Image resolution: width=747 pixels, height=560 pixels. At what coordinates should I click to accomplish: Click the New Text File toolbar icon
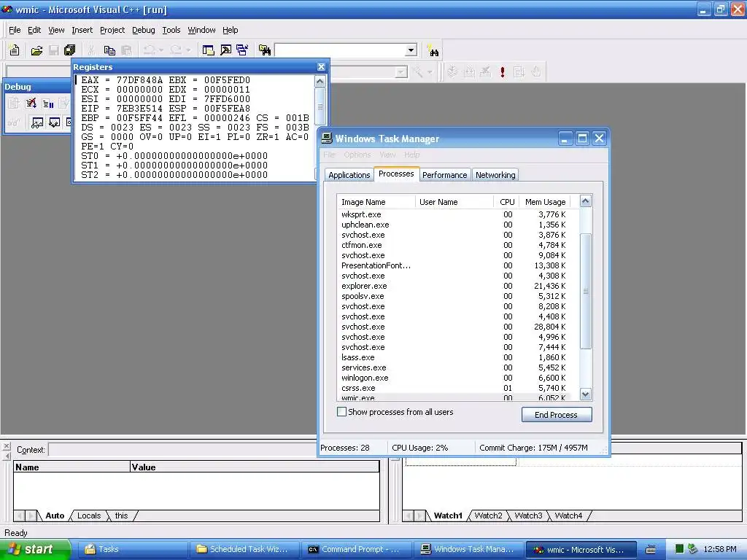(x=15, y=50)
